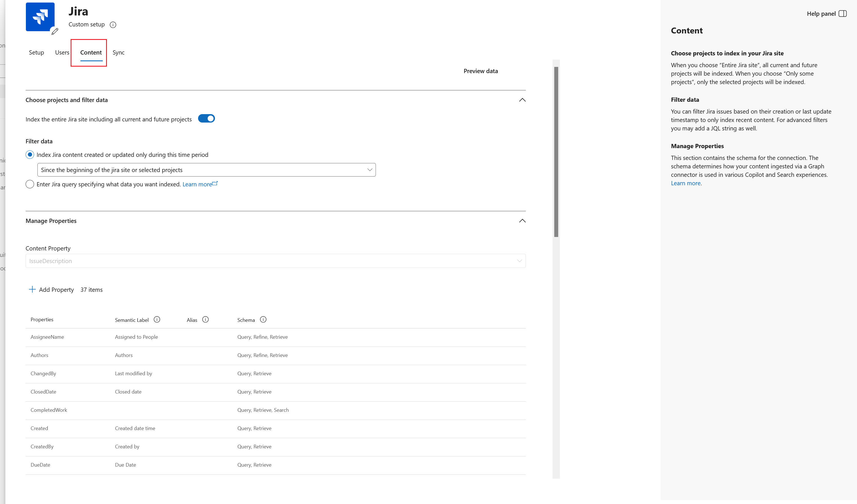Click the CreatedBy property row

275,447
